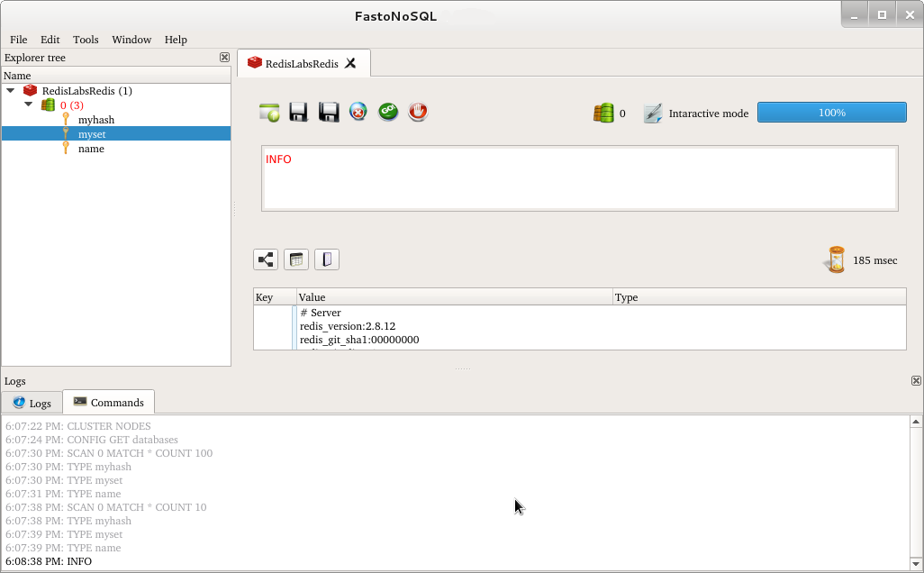Click the green database stack icon in the toolbar
924x573 pixels.
coord(603,114)
